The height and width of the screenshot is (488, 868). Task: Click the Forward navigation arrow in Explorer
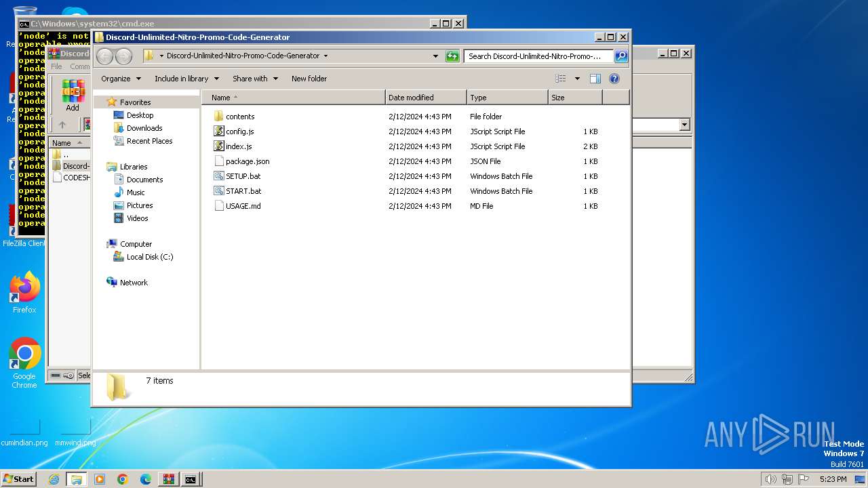click(123, 56)
